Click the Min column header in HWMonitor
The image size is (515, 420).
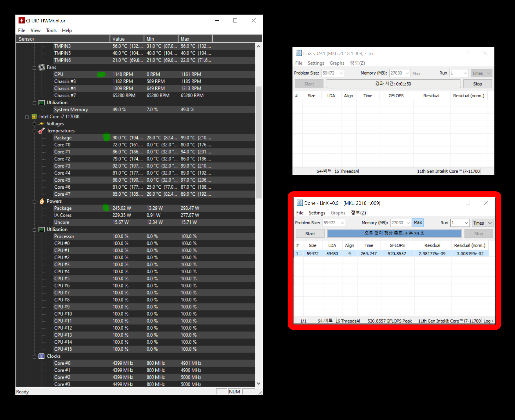coord(161,39)
